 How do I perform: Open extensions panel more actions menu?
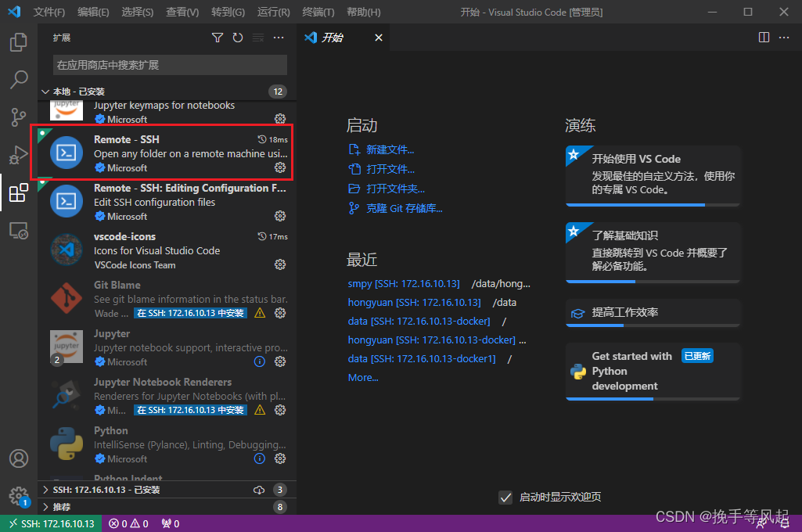[x=279, y=38]
